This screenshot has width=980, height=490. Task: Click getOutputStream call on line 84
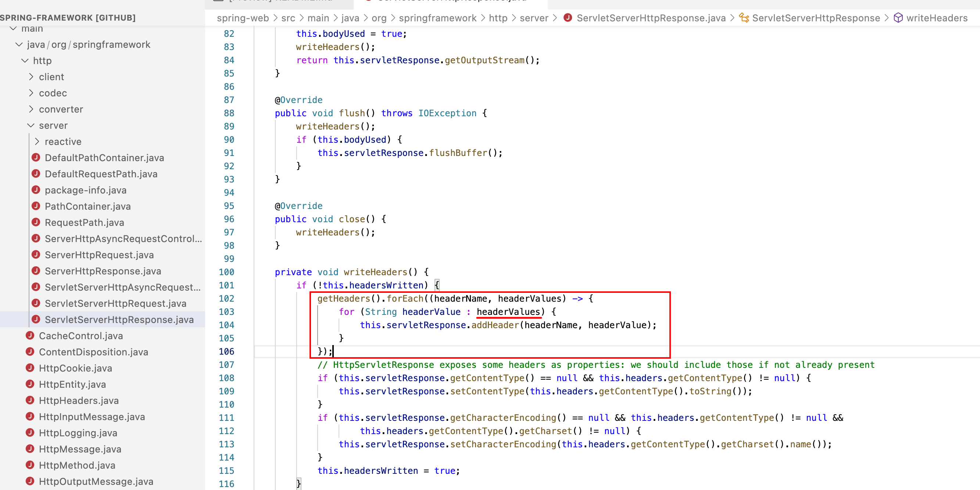coord(484,60)
